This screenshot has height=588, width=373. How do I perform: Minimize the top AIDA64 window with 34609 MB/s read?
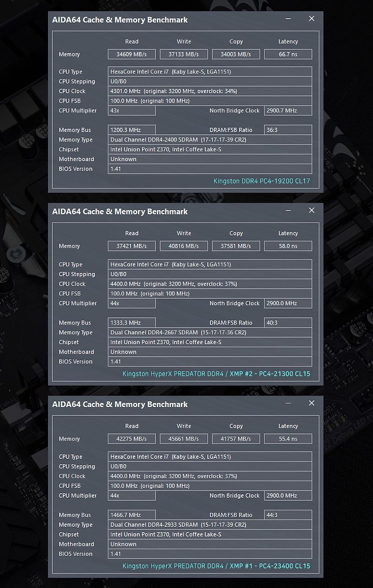point(288,19)
